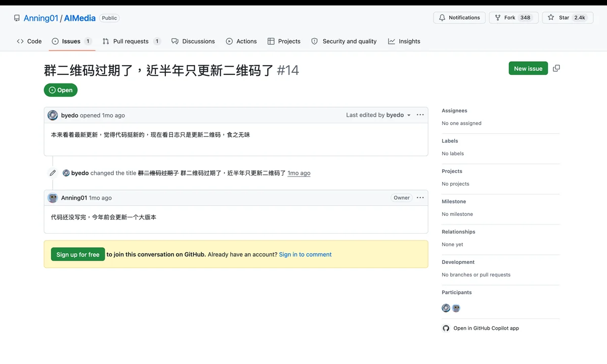This screenshot has width=607, height=364.
Task: Click Anning01's avatar on the reply comment
Action: 53,198
